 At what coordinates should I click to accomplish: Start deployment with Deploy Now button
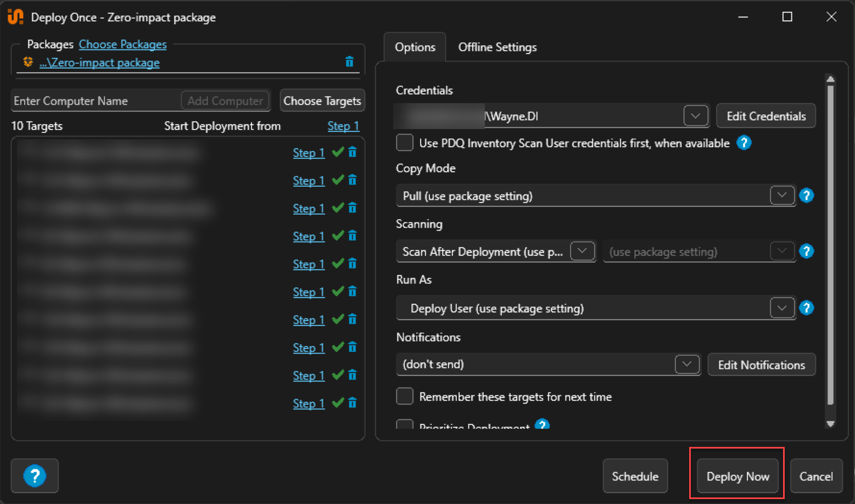738,476
